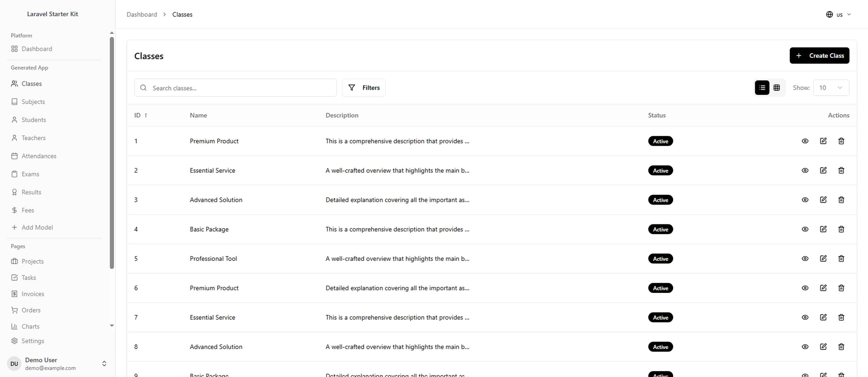Edit class 7 Essential Service
Image resolution: width=868 pixels, height=377 pixels.
coord(823,317)
